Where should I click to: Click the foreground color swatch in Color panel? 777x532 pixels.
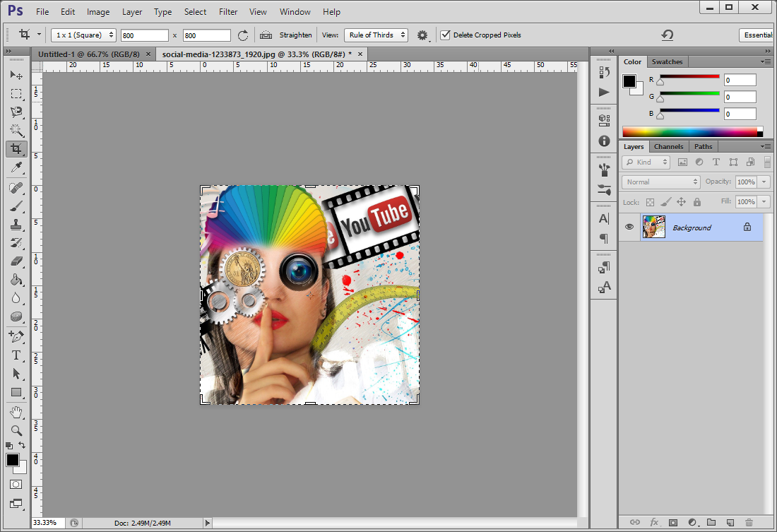(629, 81)
